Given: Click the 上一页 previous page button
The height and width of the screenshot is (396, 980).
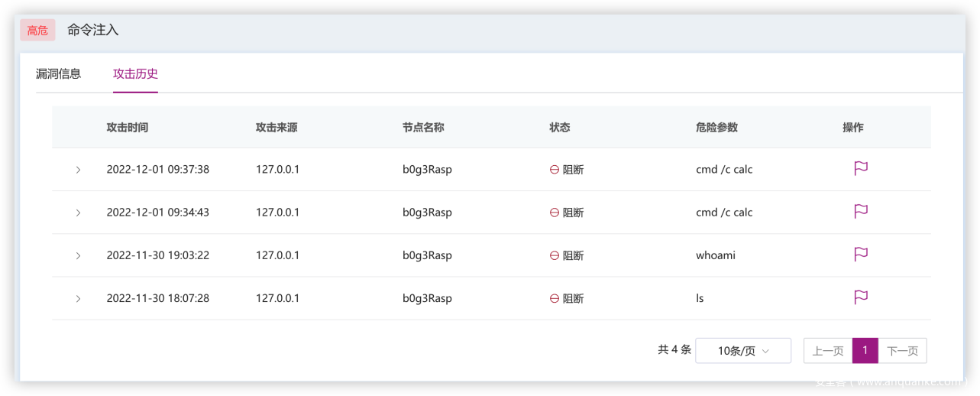Looking at the screenshot, I should (827, 351).
